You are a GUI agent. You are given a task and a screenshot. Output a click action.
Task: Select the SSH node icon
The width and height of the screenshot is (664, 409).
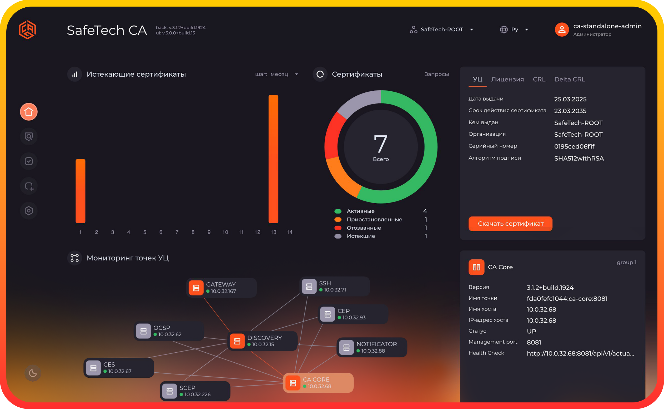pos(309,286)
